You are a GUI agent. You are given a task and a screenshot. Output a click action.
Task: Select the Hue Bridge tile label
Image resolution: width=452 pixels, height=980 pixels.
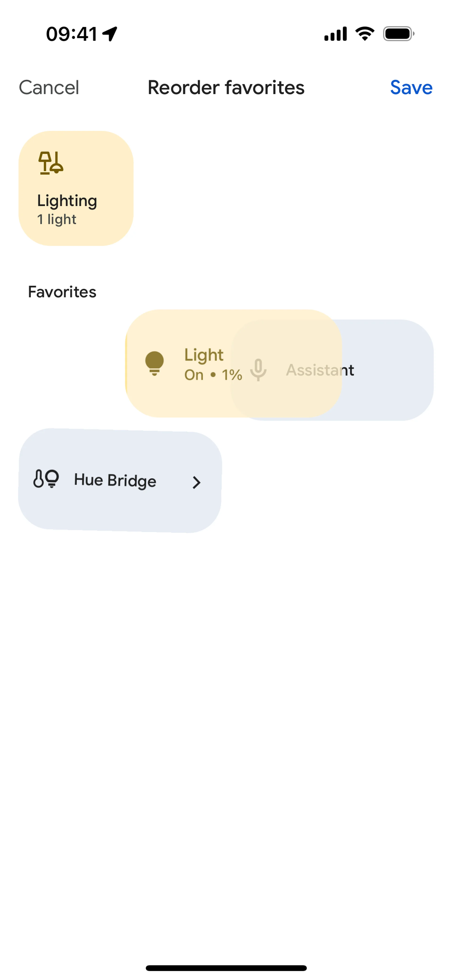(115, 481)
